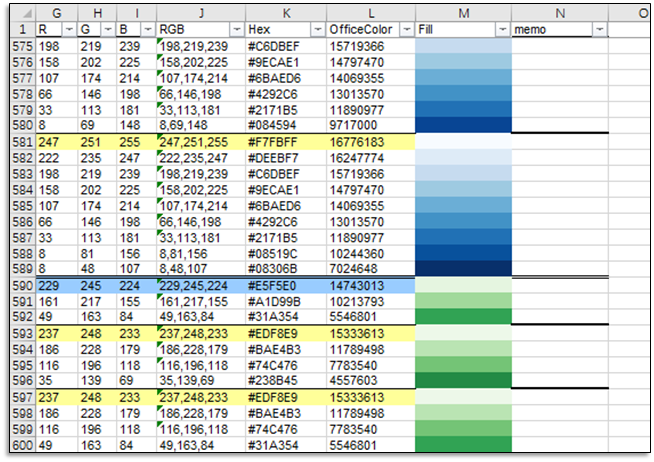654x462 pixels.
Task: Click row 1 header number
Action: click(x=23, y=30)
